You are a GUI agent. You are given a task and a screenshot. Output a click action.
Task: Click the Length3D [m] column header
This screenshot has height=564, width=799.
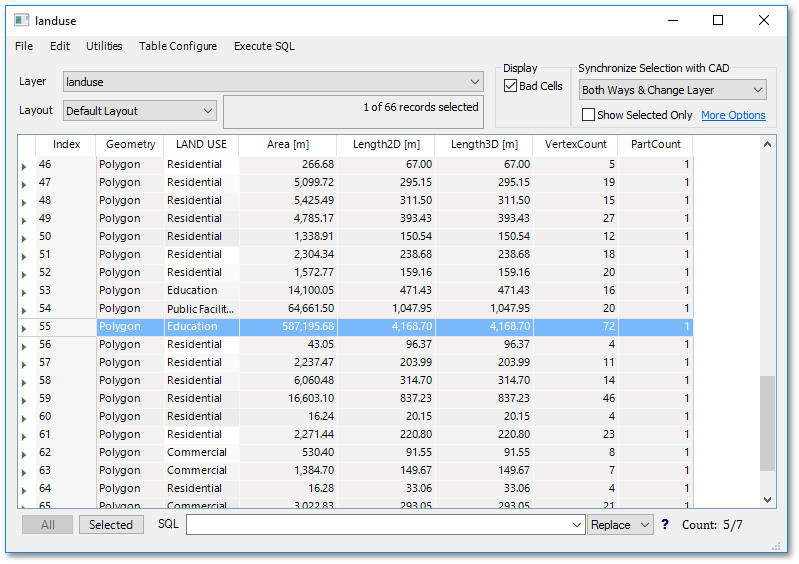coord(484,144)
